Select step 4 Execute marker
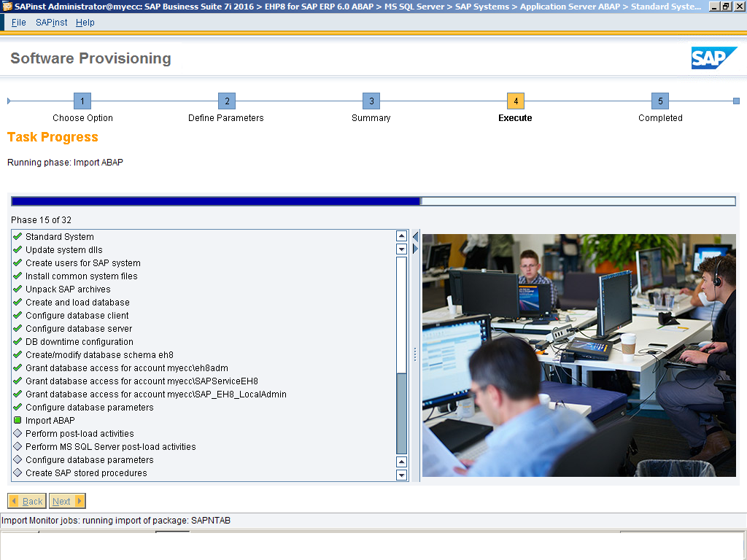The height and width of the screenshot is (560, 747). tap(516, 101)
